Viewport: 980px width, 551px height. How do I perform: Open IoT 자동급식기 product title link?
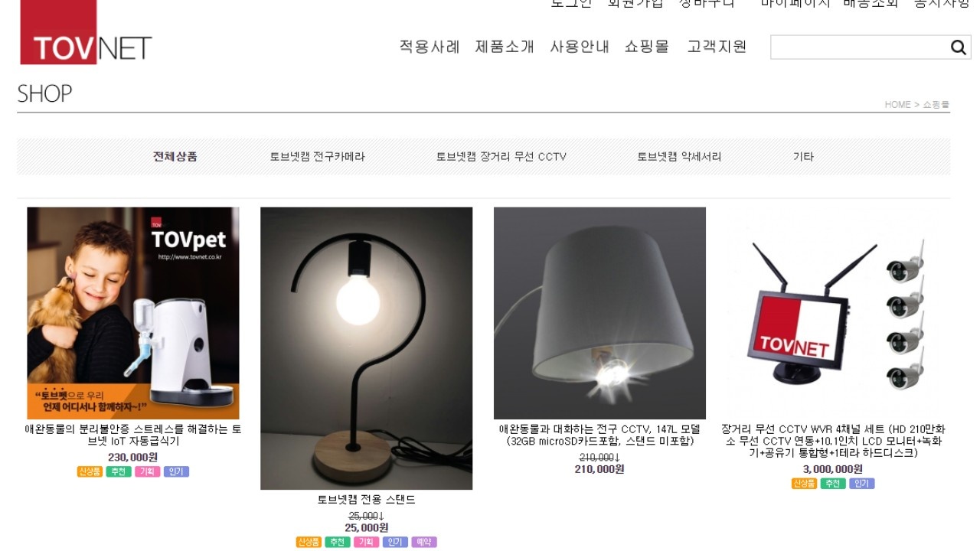(x=133, y=435)
